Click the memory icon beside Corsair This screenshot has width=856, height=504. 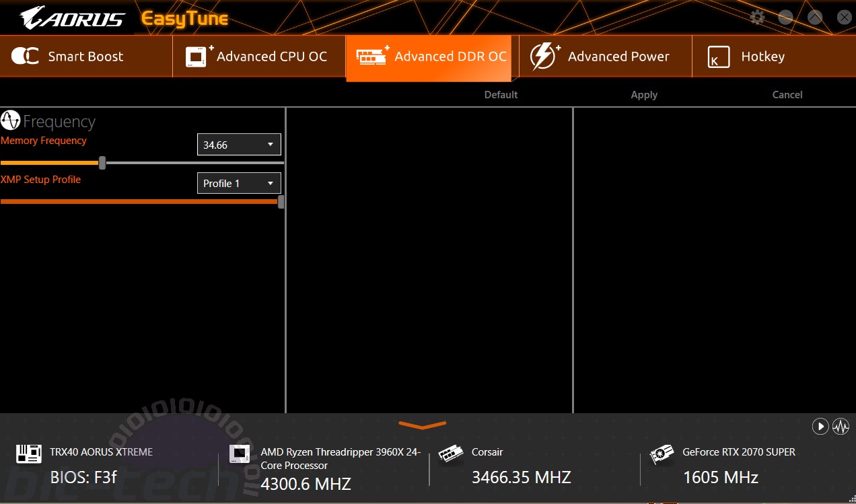pyautogui.click(x=450, y=455)
